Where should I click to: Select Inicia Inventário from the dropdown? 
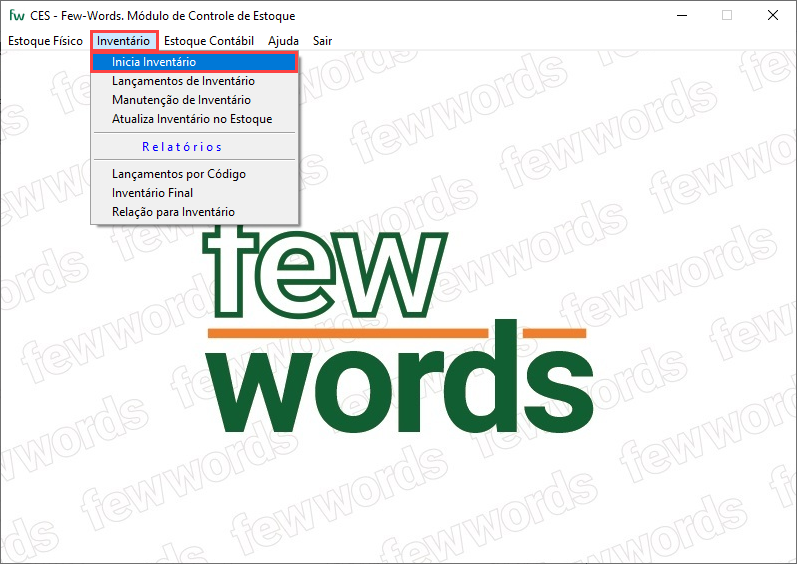pyautogui.click(x=194, y=62)
